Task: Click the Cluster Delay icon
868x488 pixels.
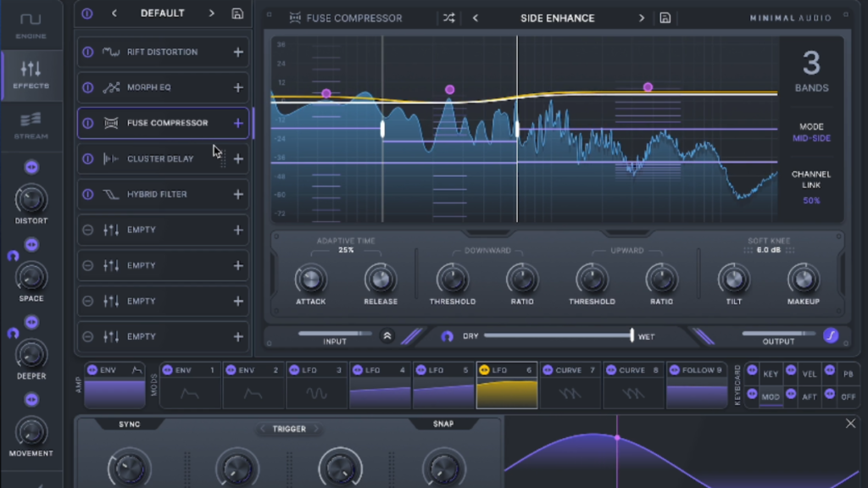Action: pos(111,158)
